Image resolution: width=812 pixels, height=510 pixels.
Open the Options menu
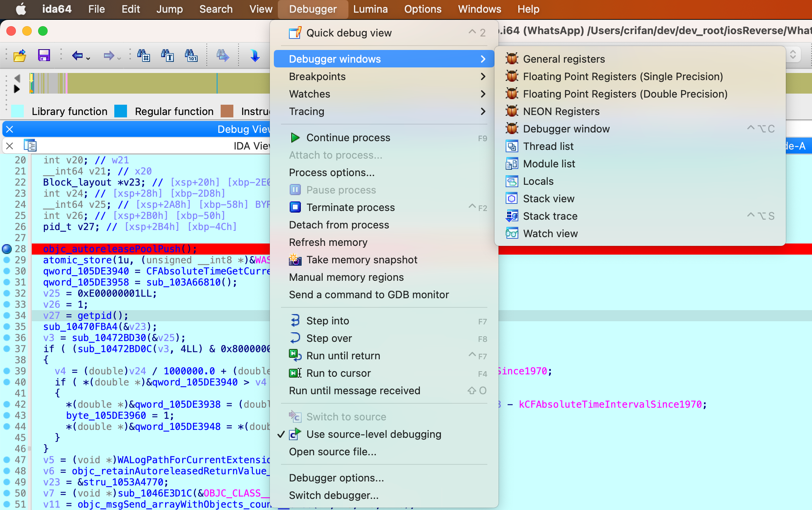point(423,9)
